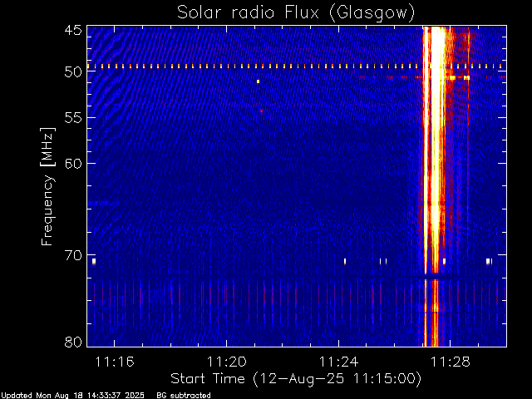Click the 55 frequency tick label

click(73, 118)
